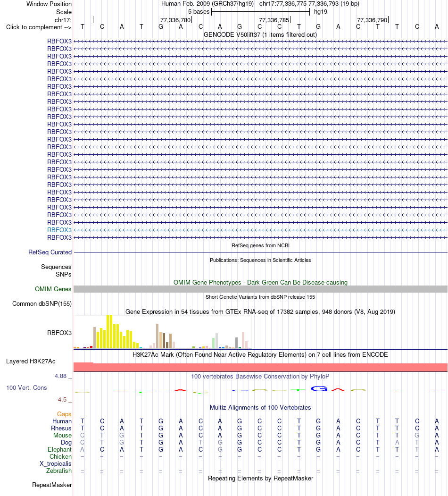This screenshot has width=448, height=496.
Task: Click the 'Click to complement -->' label
Action: click(x=39, y=27)
